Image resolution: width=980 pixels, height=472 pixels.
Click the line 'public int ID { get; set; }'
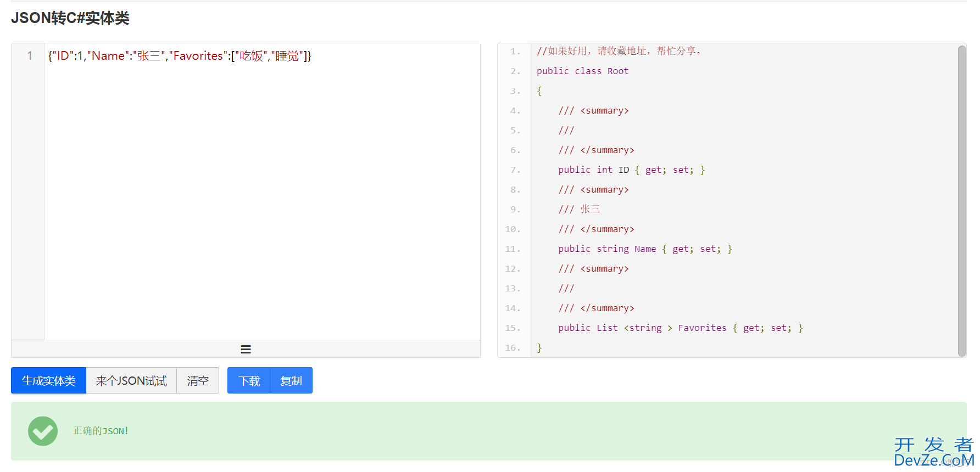631,170
